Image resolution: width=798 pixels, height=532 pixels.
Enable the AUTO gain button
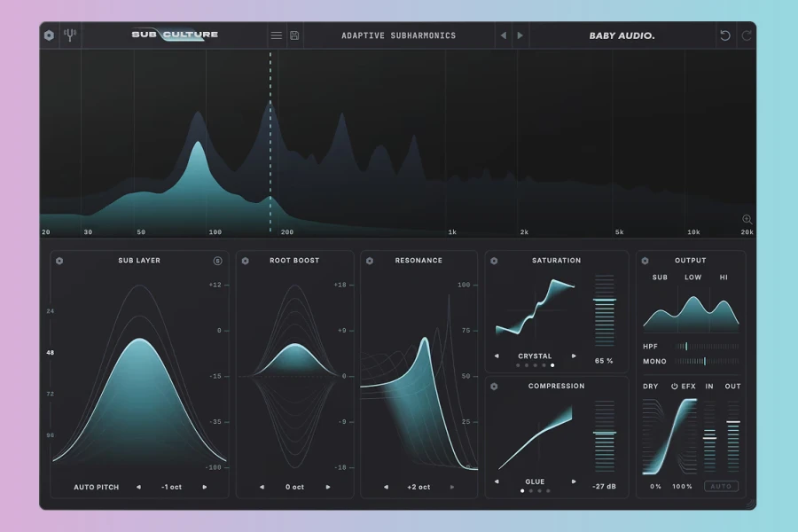tap(721, 486)
